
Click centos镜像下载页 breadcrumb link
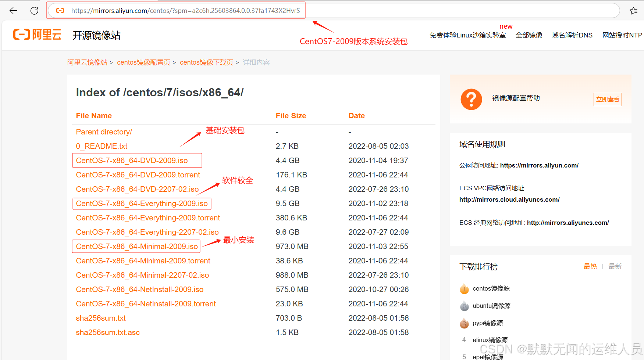(x=206, y=62)
